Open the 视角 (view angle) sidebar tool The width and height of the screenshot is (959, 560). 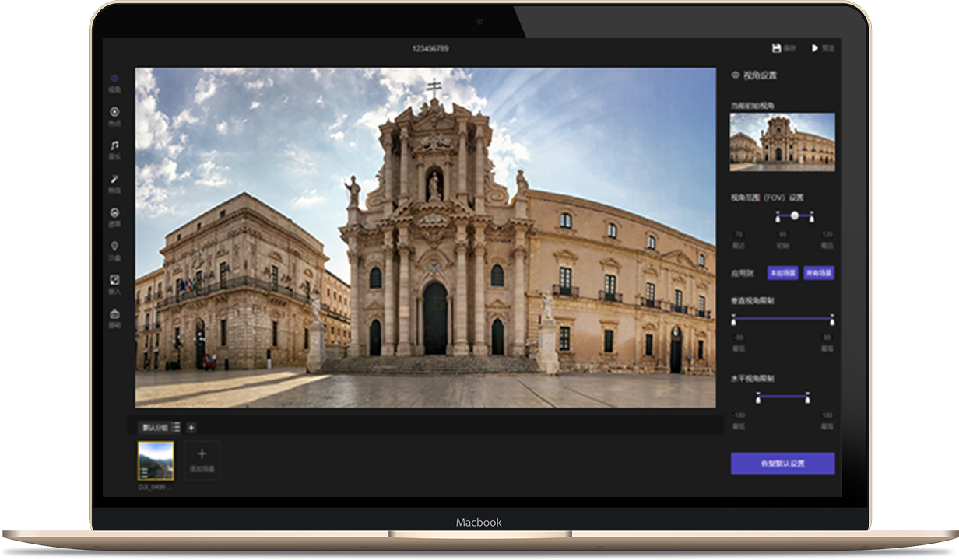pos(114,79)
